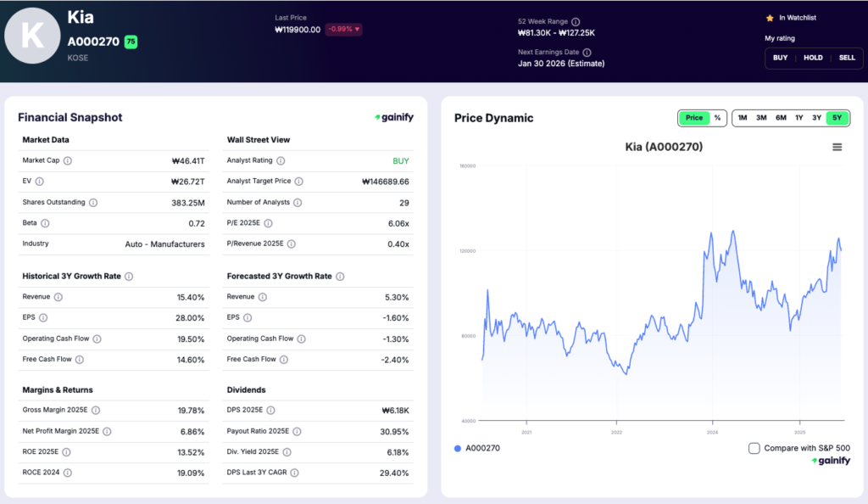Click the info icon next to 52 Week Range

(576, 22)
